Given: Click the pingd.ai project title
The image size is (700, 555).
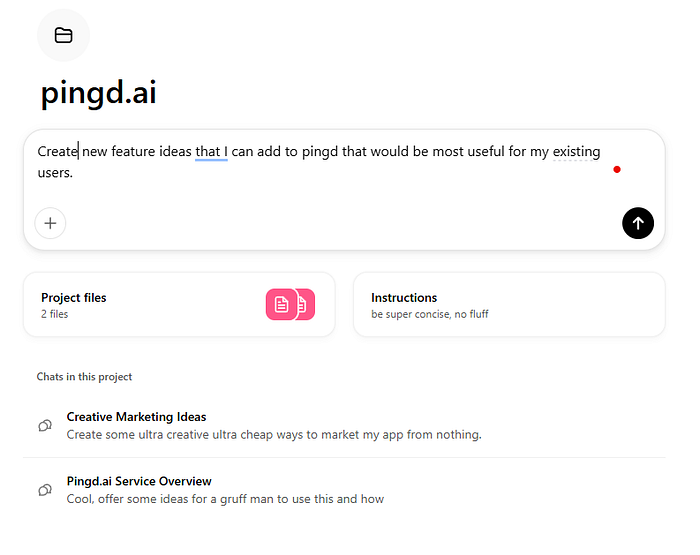Looking at the screenshot, I should [x=99, y=93].
